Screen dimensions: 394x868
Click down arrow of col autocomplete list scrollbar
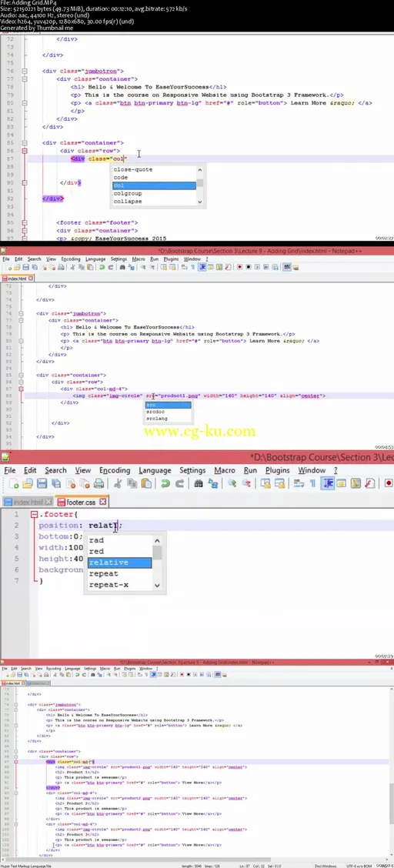click(x=200, y=202)
